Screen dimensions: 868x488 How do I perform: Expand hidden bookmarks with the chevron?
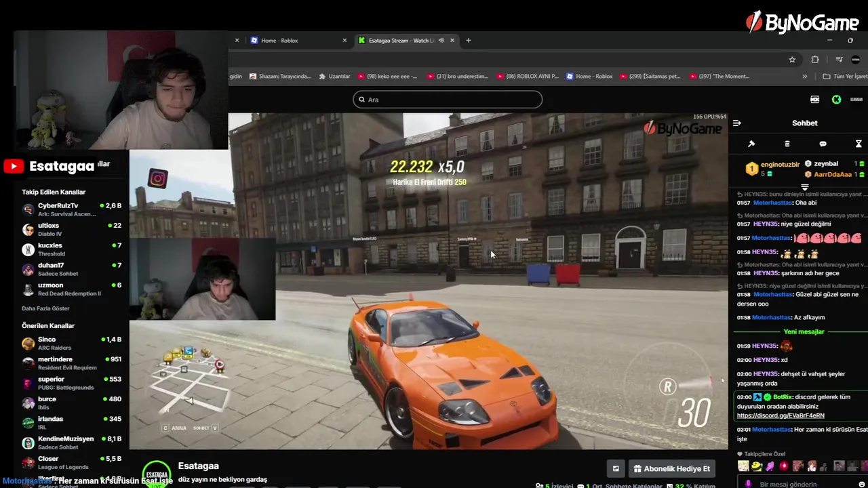coord(805,77)
